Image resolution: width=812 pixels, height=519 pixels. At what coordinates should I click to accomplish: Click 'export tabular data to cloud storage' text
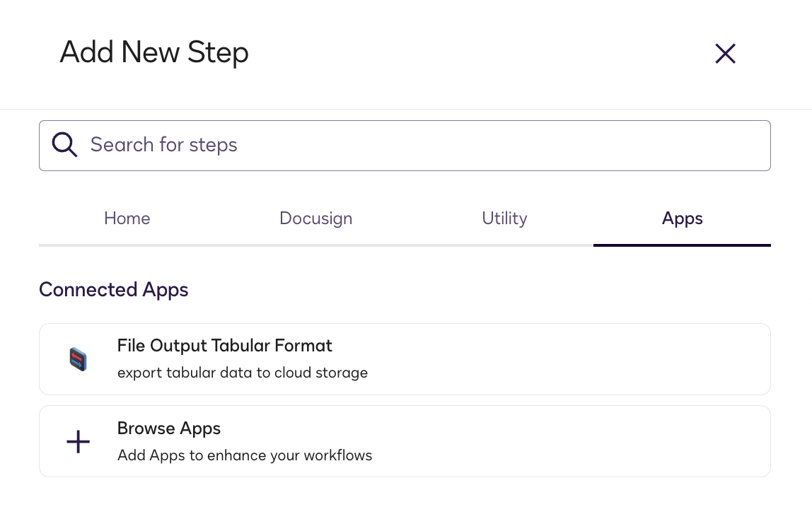pyautogui.click(x=243, y=373)
